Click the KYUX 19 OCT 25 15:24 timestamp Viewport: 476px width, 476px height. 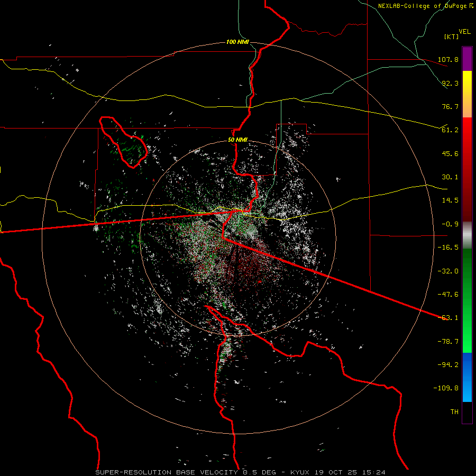[338, 472]
